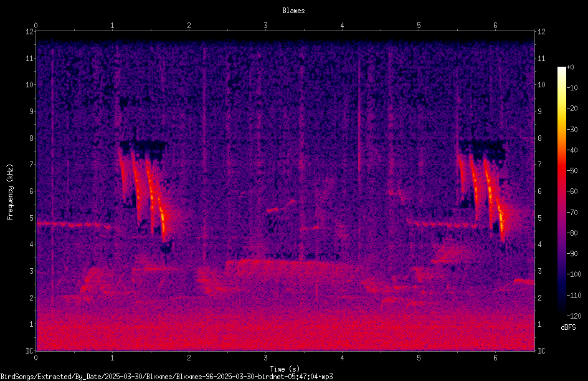588x381 pixels.
Task: Click the "-40" color scale value
Action: [572, 150]
